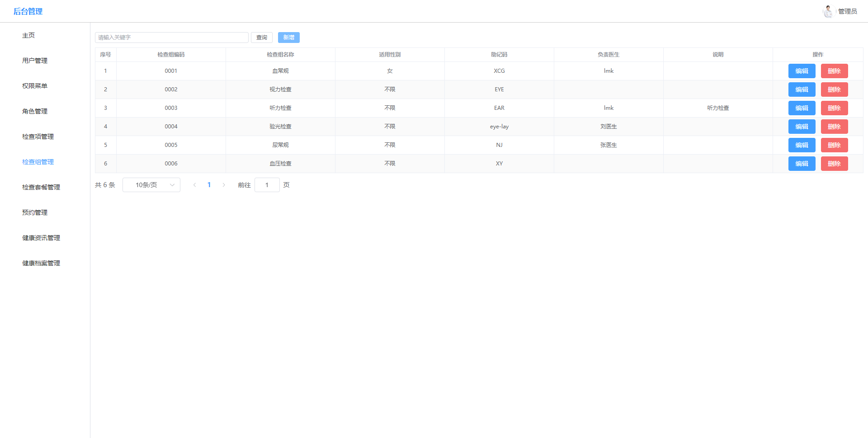Click the 后台管理 title link
Screen dimensions: 868x438
(x=28, y=11)
